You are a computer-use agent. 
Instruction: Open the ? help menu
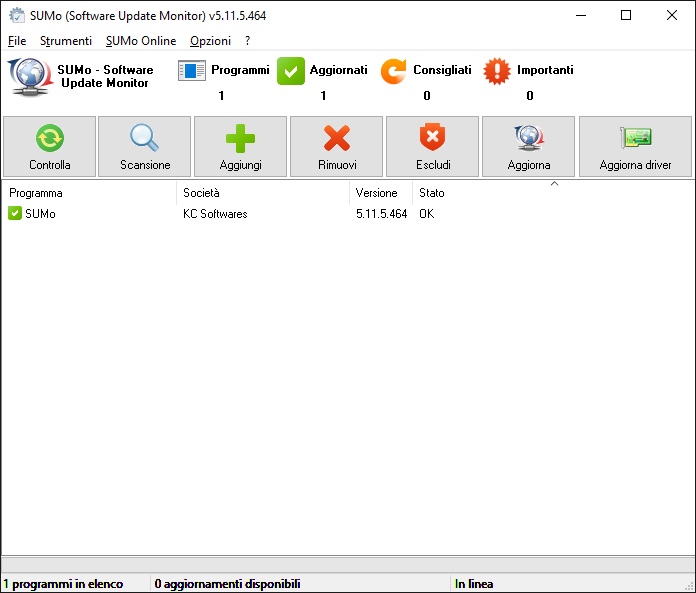point(247,41)
